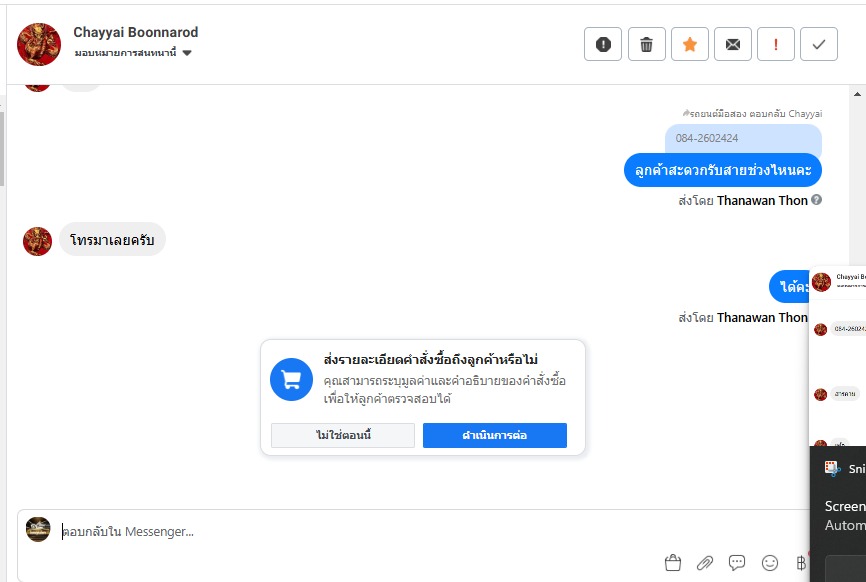Open saved replies speech bubble icon
The width and height of the screenshot is (866, 582).
737,563
